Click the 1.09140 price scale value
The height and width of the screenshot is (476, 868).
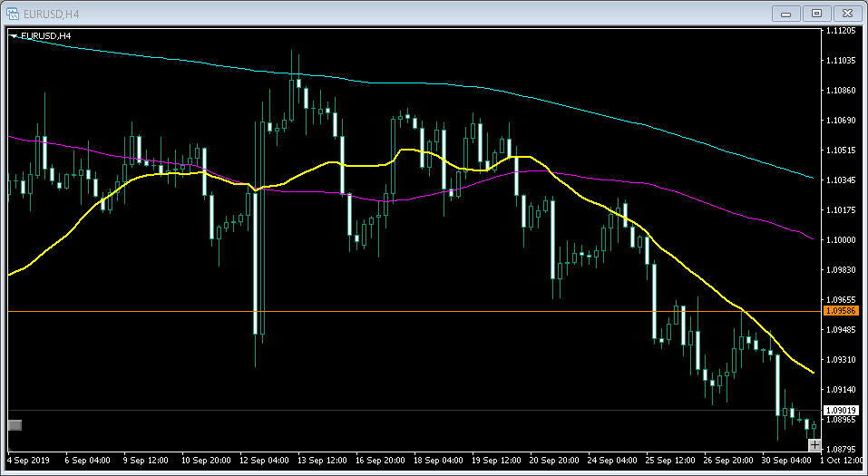pos(841,389)
